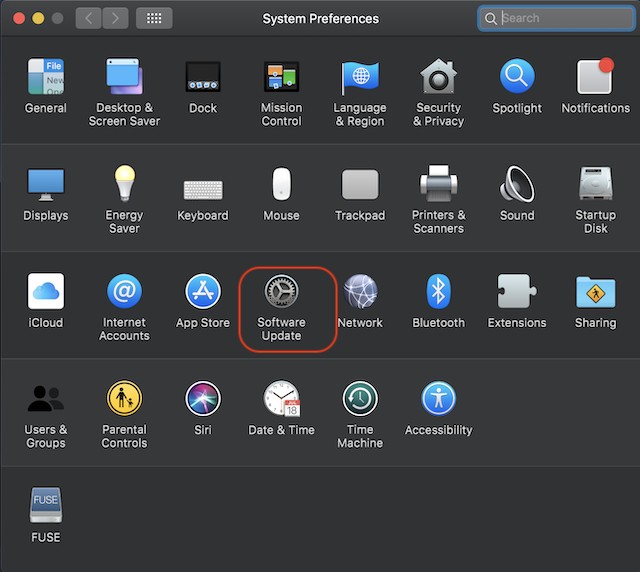640x572 pixels.
Task: Click the magnifying glass in search field
Action: click(490, 18)
